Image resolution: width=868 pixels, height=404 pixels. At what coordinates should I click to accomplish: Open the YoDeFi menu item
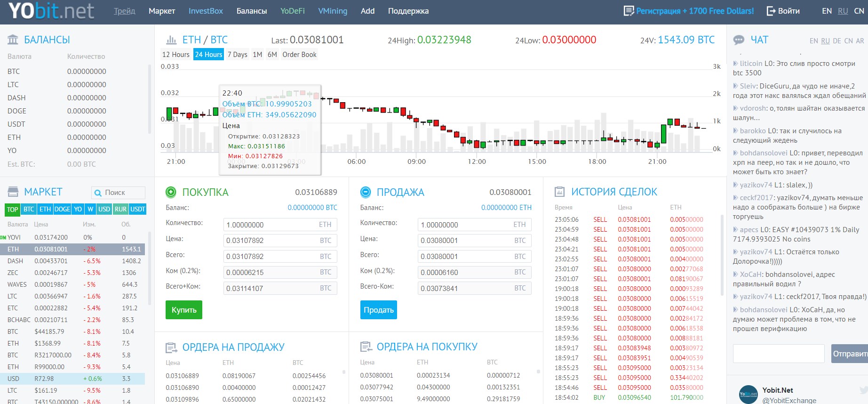pos(293,11)
